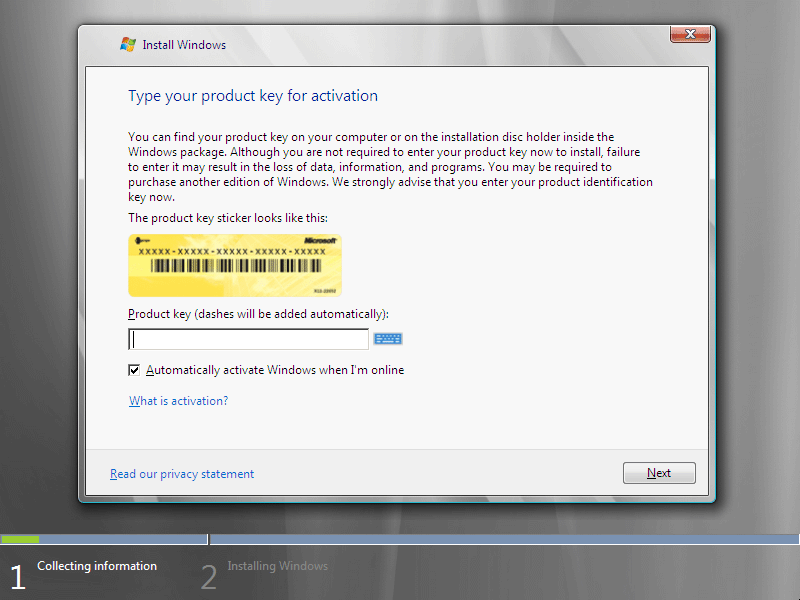Screen dimensions: 800x600
Task: Click the hologram emblem on the yellow sticker
Action: coord(145,242)
